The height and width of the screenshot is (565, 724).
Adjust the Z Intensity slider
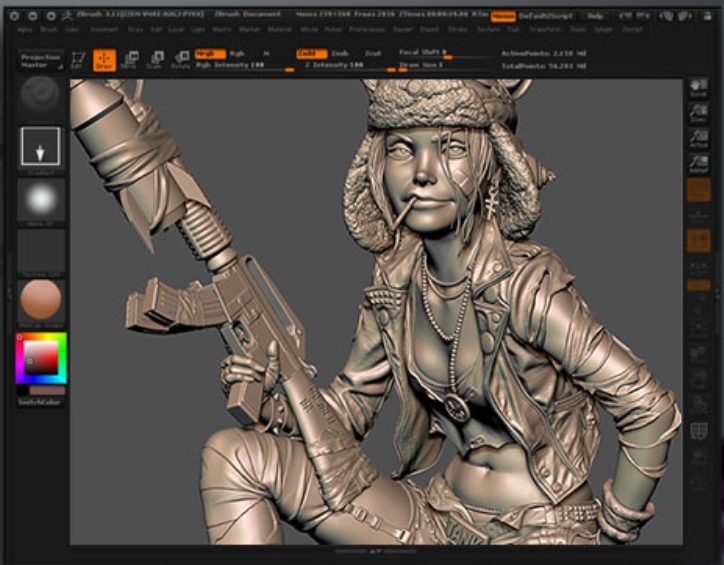350,66
